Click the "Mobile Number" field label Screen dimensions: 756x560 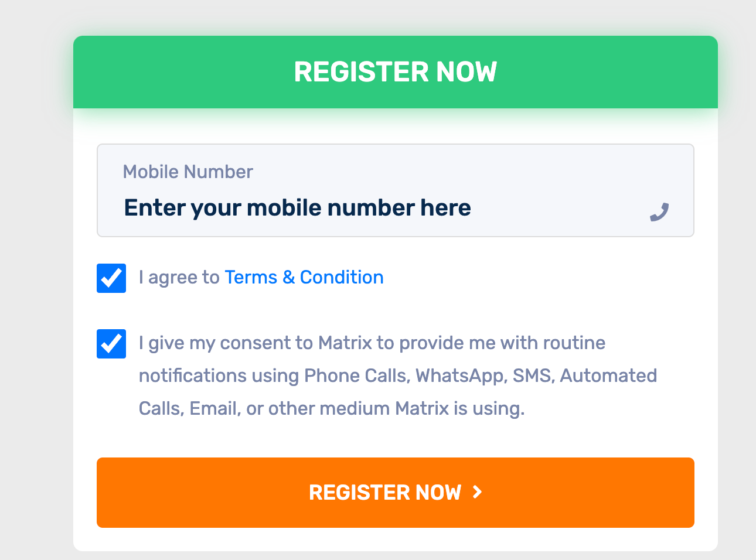tap(188, 172)
